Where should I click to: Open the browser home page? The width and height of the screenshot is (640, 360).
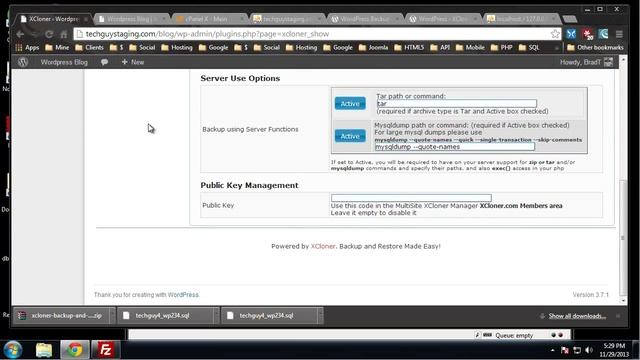click(64, 34)
